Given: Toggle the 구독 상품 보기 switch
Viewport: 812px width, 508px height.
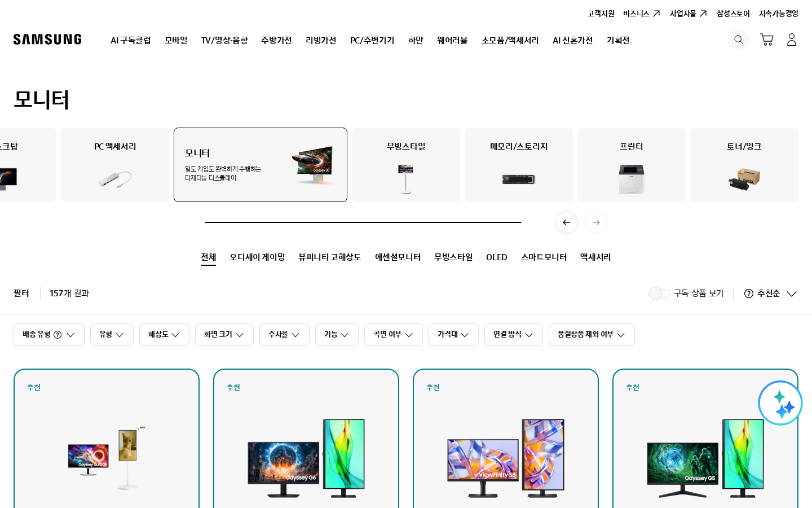Looking at the screenshot, I should click(x=659, y=294).
